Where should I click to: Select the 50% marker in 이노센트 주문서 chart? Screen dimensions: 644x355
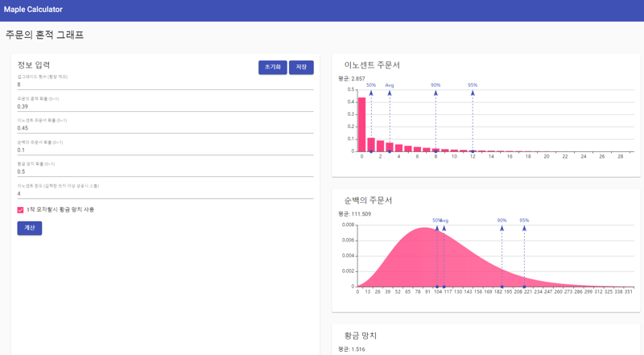(371, 85)
